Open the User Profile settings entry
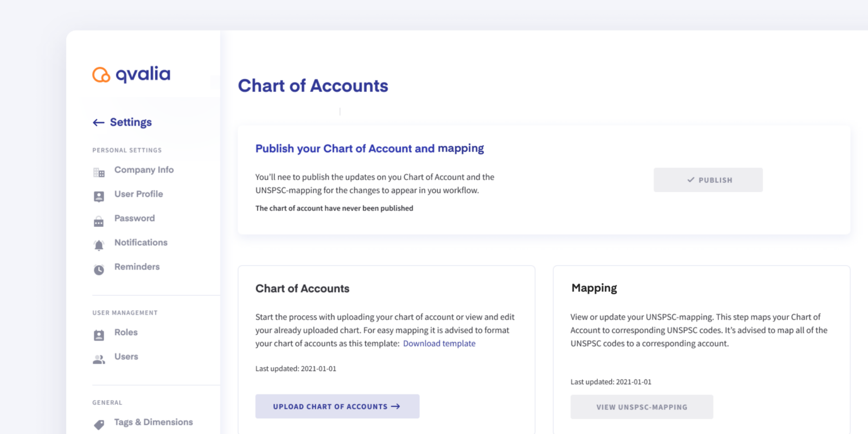868x434 pixels. 138,194
